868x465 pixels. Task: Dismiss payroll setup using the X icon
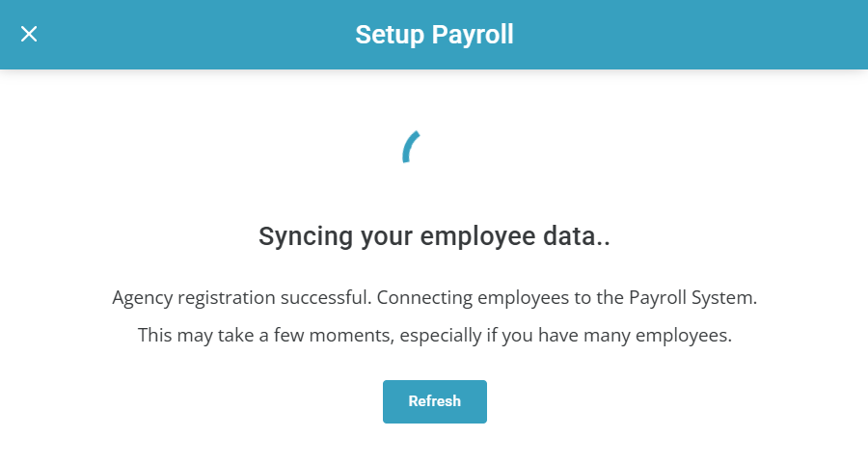click(x=30, y=35)
